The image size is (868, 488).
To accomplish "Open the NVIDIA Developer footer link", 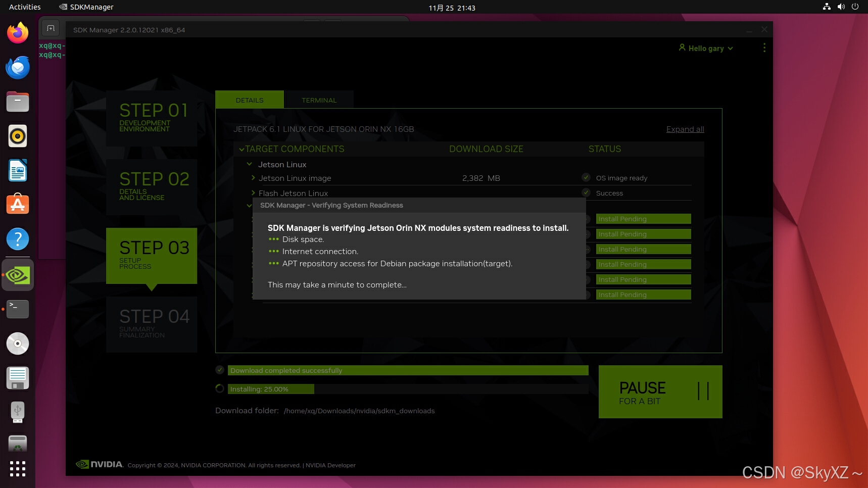I will pyautogui.click(x=330, y=465).
